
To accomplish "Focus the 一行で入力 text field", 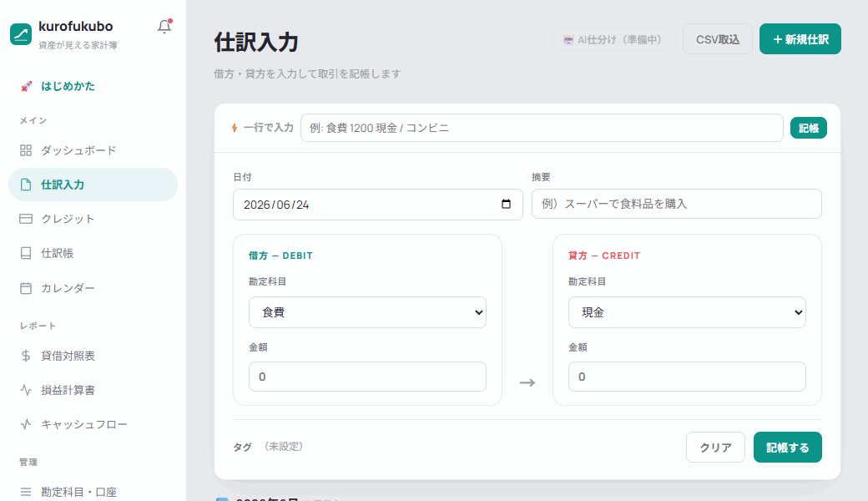I will tap(542, 128).
